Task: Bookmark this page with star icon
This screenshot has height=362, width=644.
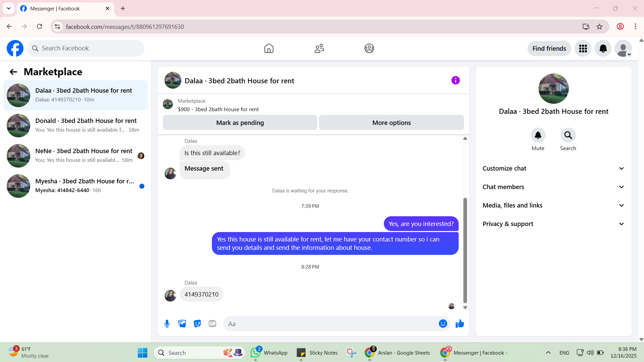Action: click(x=600, y=27)
